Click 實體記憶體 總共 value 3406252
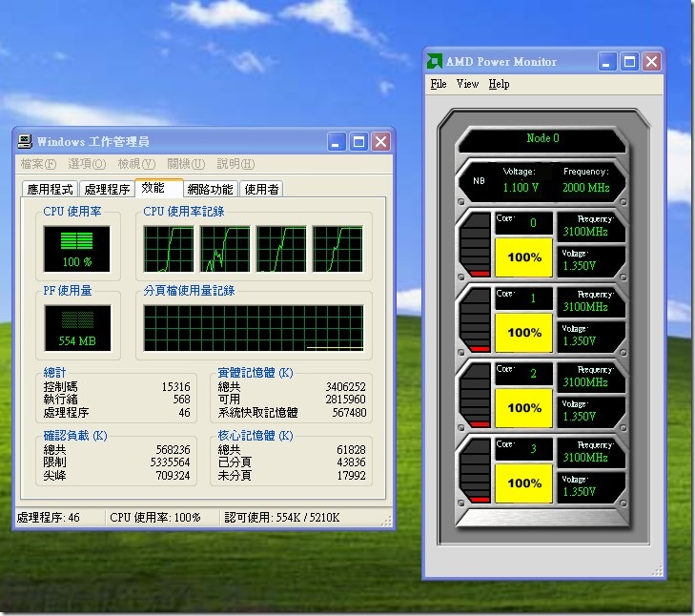Image resolution: width=695 pixels, height=616 pixels. coord(346,387)
